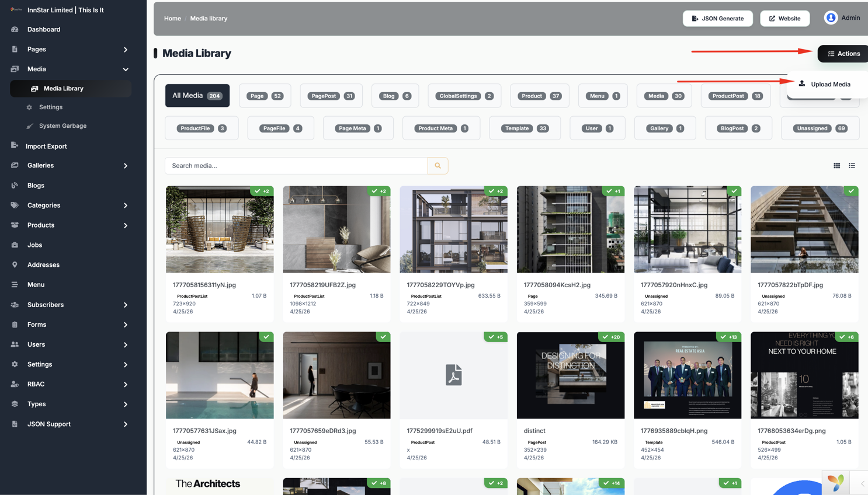Click the Blogs sidebar icon

coord(15,186)
